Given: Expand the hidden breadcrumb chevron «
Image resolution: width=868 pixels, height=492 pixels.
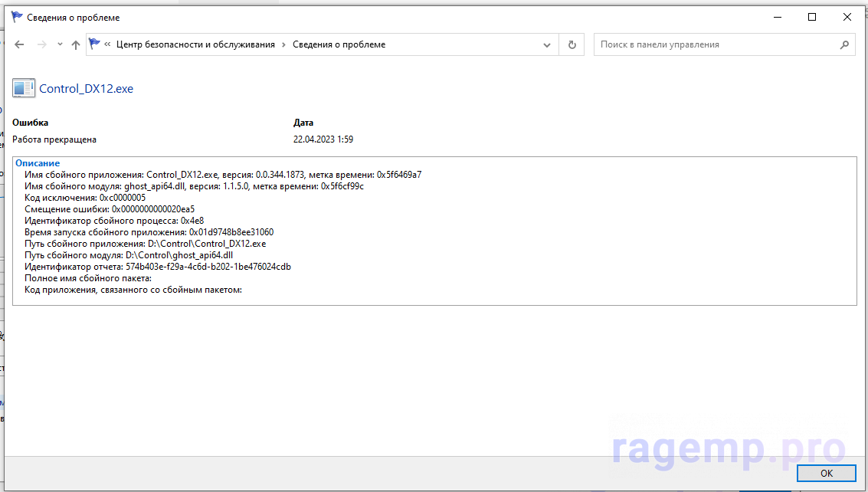Looking at the screenshot, I should [x=107, y=44].
